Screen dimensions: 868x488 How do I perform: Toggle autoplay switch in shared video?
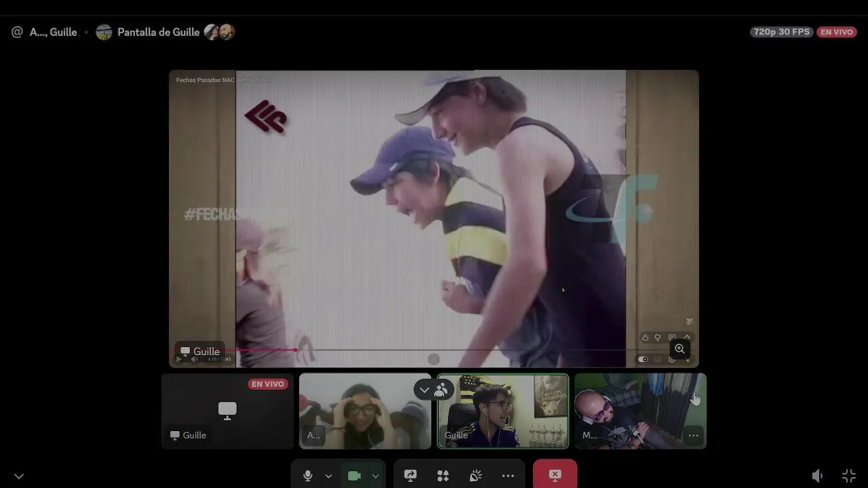click(643, 359)
